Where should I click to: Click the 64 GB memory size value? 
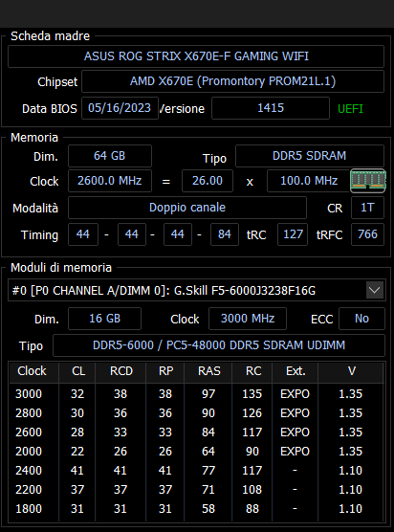pyautogui.click(x=110, y=156)
